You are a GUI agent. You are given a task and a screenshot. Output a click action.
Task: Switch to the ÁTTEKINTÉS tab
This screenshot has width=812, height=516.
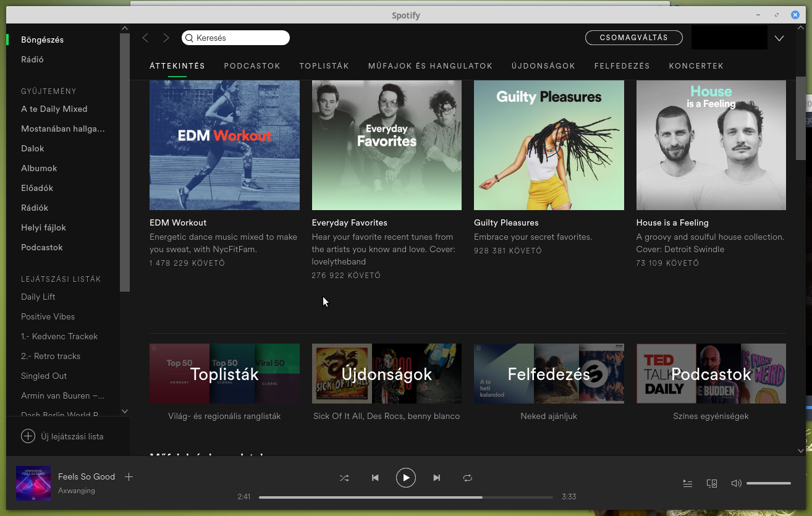[177, 66]
